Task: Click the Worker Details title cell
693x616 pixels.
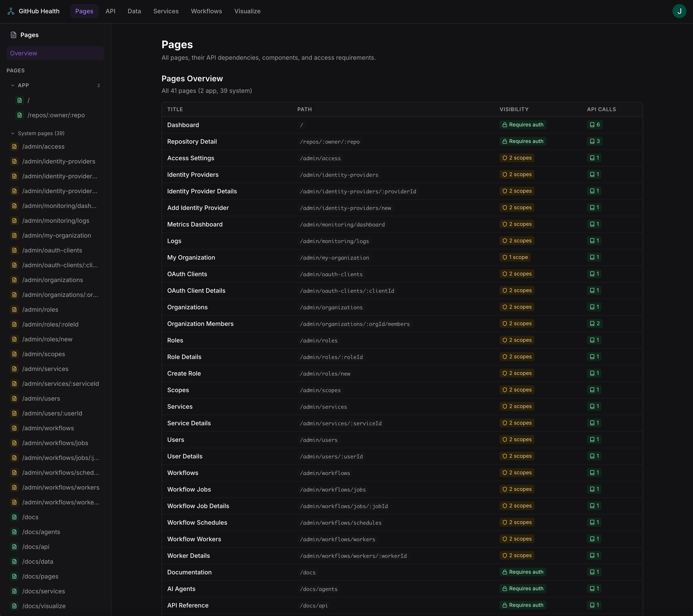Action: [188, 556]
